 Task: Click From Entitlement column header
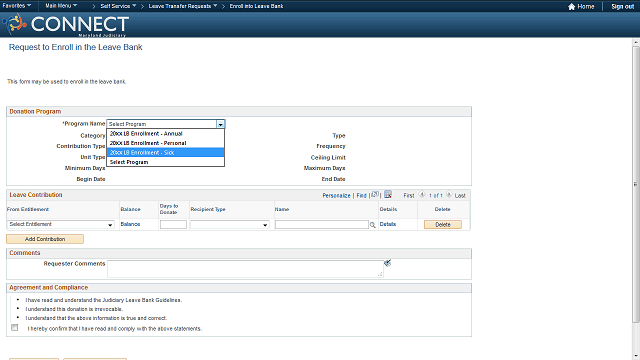[28, 209]
